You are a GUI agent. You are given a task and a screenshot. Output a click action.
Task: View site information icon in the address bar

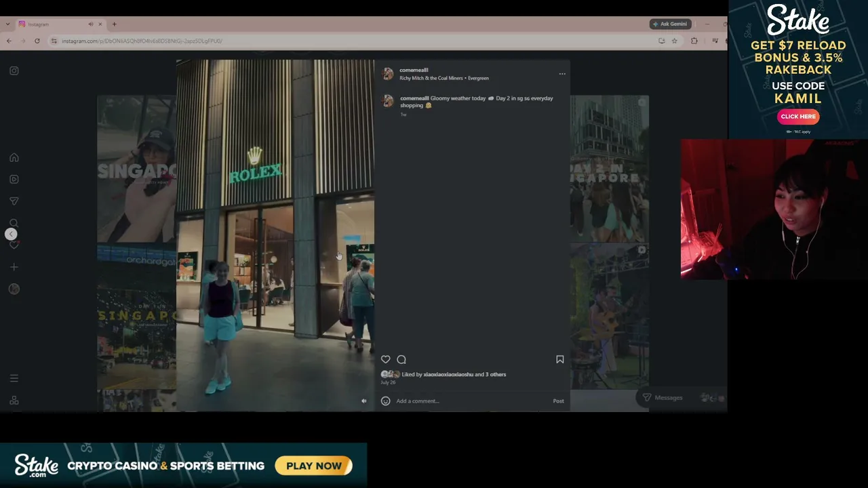pos(54,41)
